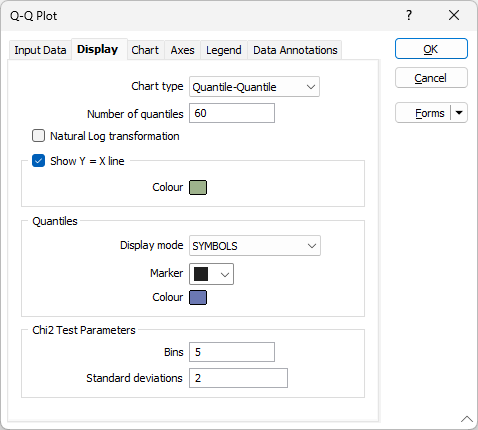The image size is (478, 430).
Task: Open the Data Annotations tab
Action: (x=295, y=50)
